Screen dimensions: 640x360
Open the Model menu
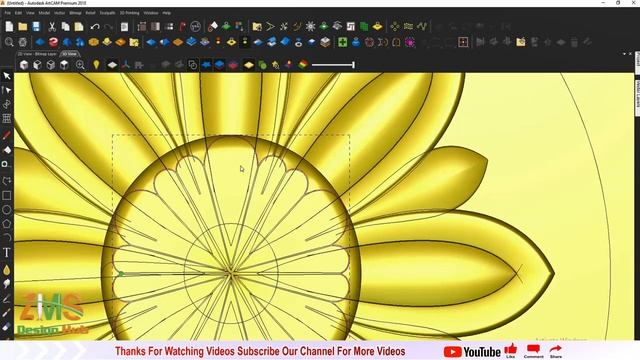pos(44,13)
